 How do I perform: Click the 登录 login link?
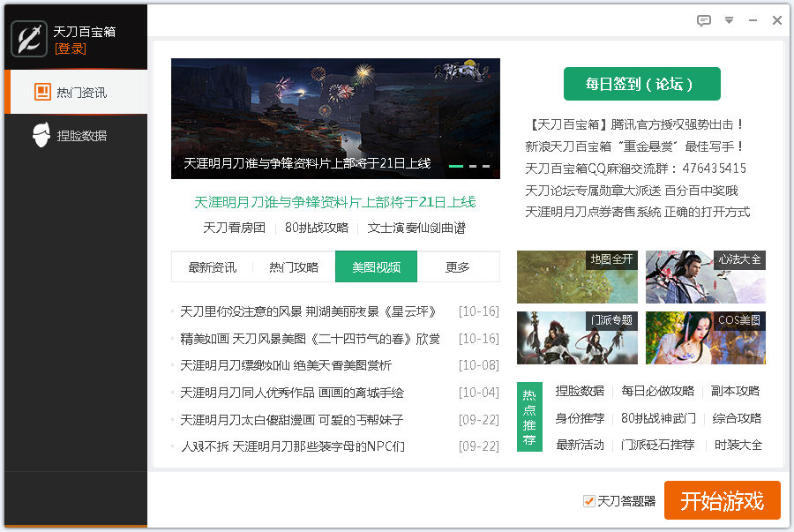(71, 49)
